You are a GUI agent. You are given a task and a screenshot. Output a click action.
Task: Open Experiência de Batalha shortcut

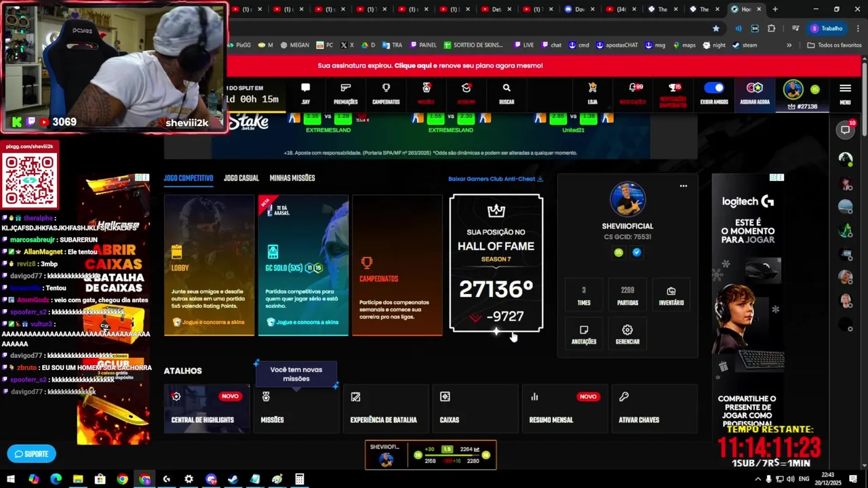pos(386,409)
